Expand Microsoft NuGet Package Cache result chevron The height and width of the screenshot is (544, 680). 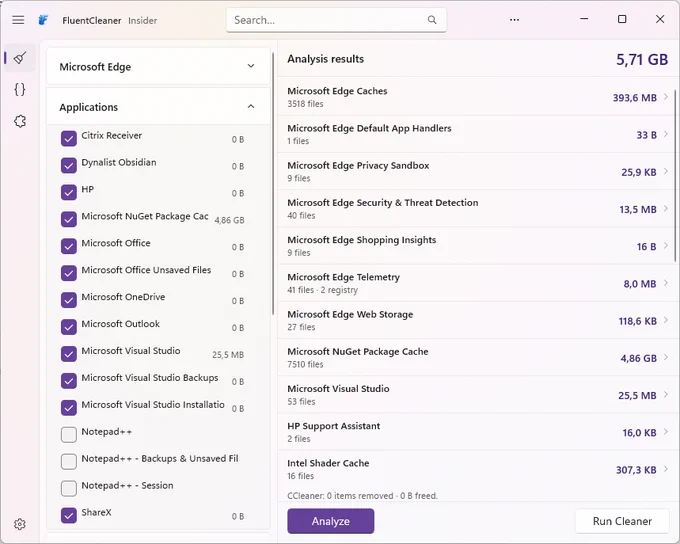[x=666, y=358]
